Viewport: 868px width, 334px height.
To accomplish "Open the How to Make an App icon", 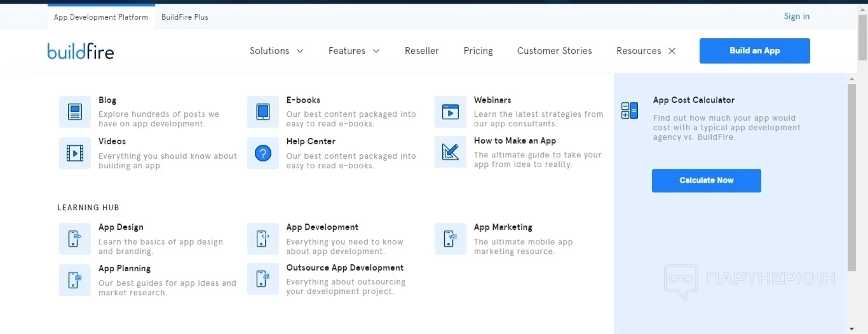I will [451, 152].
